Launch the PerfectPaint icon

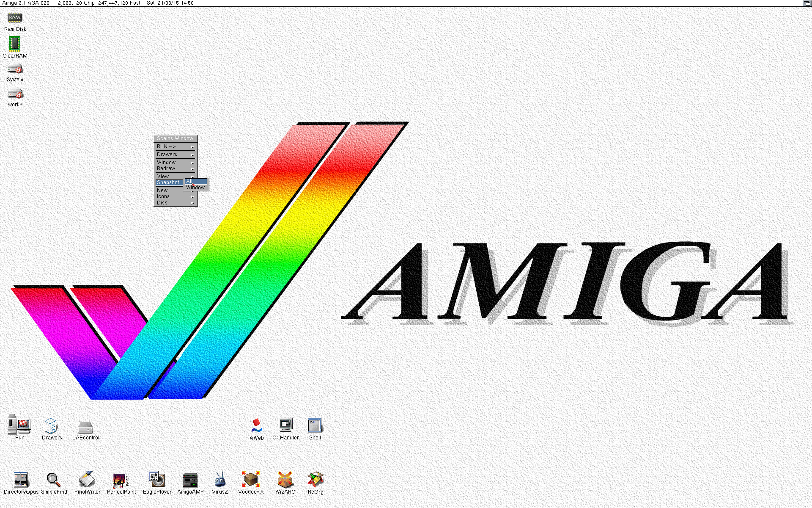[x=121, y=481]
